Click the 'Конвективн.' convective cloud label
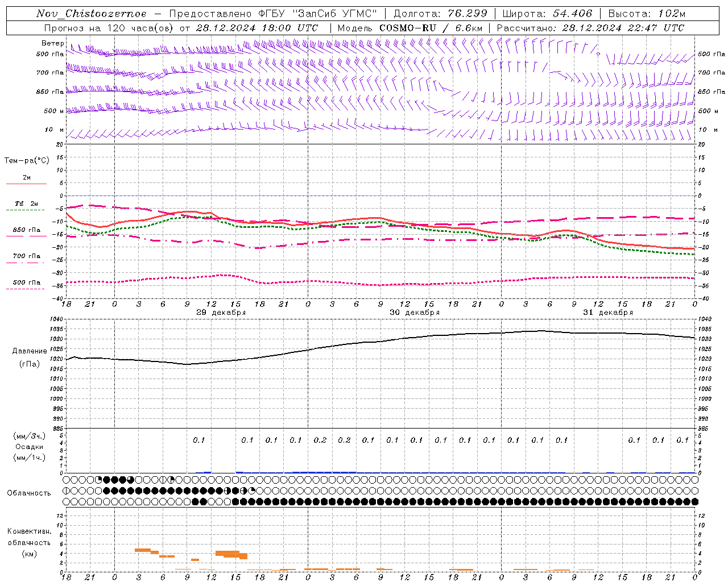This screenshot has height=582, width=728. point(29,531)
